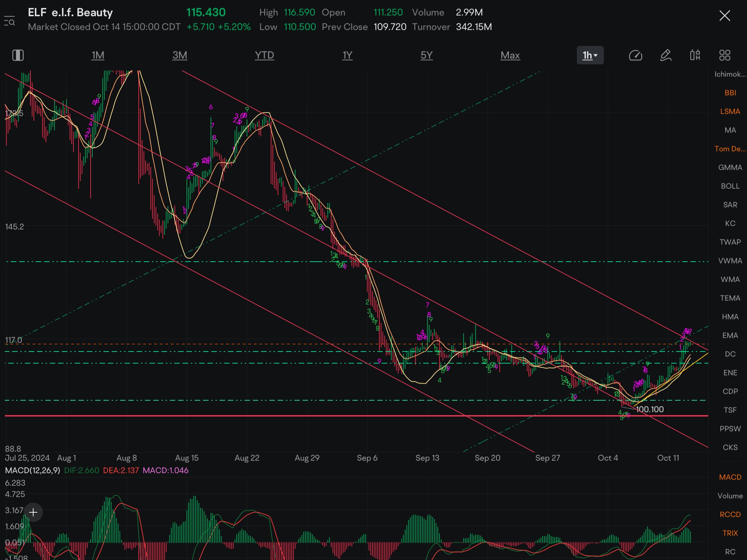The width and height of the screenshot is (747, 560).
Task: Enable the TWAP indicator
Action: click(x=730, y=242)
